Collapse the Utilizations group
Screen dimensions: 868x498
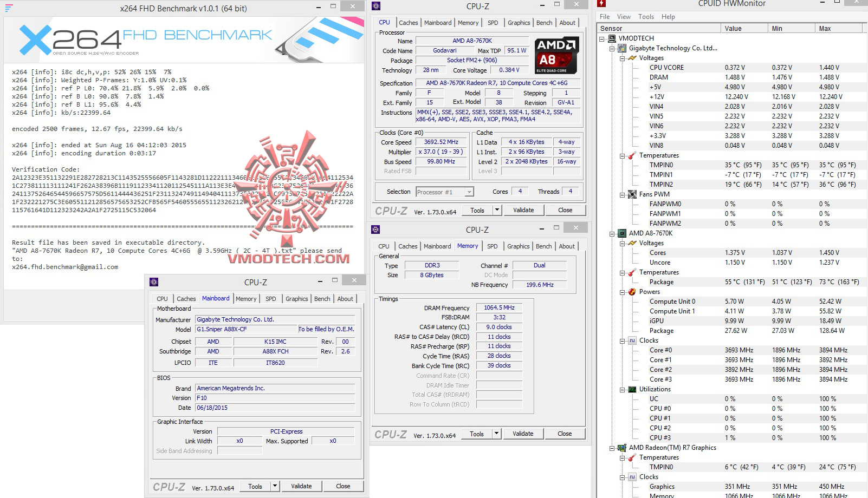tap(623, 389)
